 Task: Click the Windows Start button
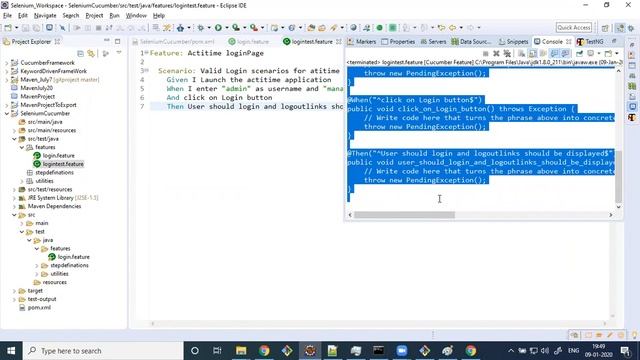coord(11,351)
